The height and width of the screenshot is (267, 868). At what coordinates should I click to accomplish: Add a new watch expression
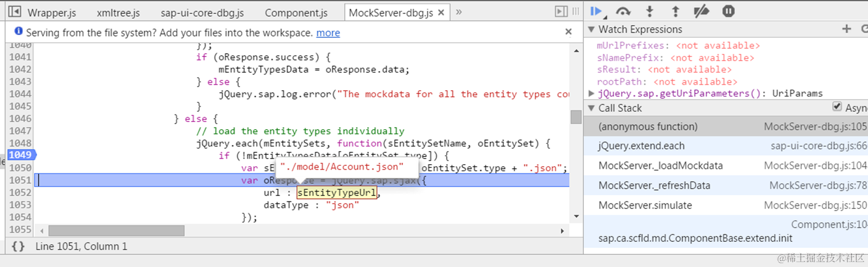[847, 29]
